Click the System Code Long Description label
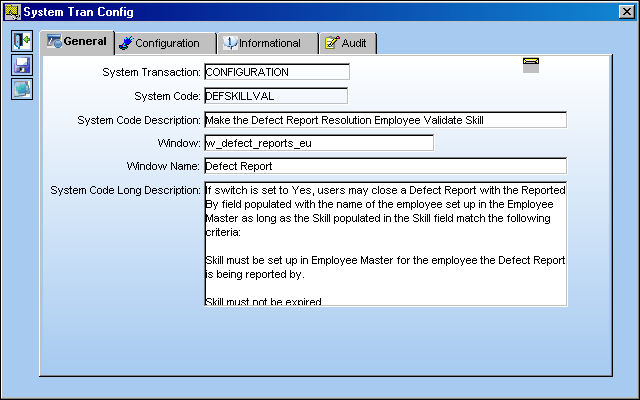 pyautogui.click(x=125, y=190)
